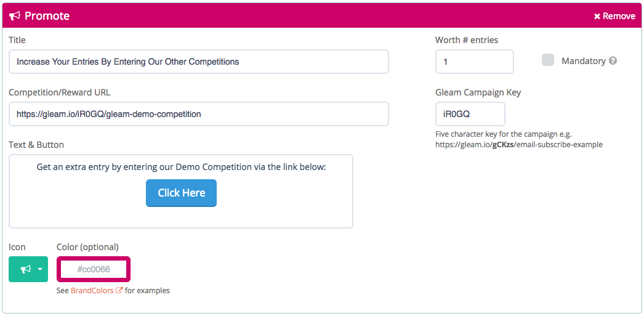The height and width of the screenshot is (316, 644).
Task: Click the Promote header title
Action: click(47, 16)
